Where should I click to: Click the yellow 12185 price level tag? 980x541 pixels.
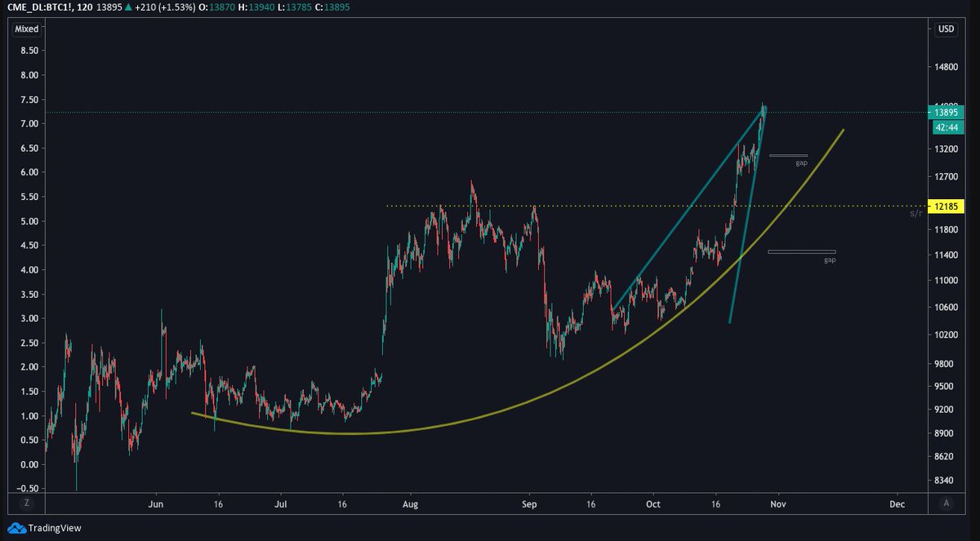coord(946,206)
